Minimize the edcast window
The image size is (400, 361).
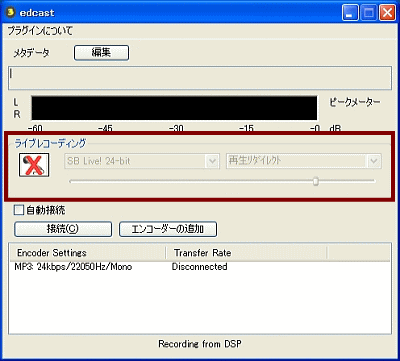click(350, 13)
